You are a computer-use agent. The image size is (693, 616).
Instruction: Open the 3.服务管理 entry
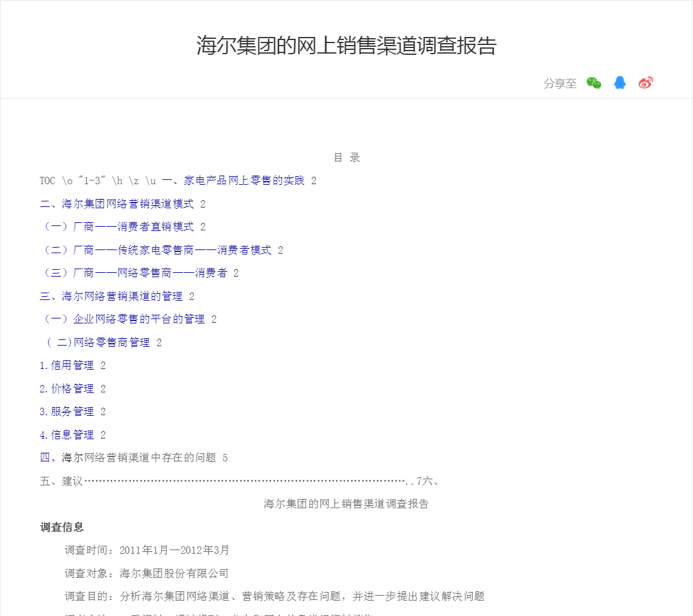tap(67, 412)
